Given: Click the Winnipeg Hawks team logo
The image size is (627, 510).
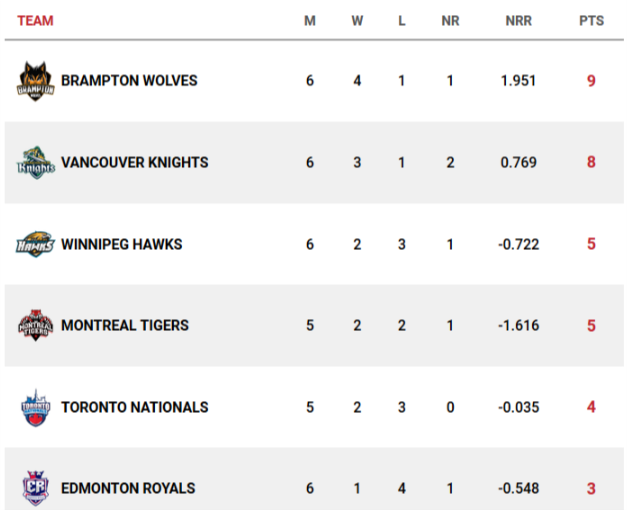Looking at the screenshot, I should coord(35,244).
